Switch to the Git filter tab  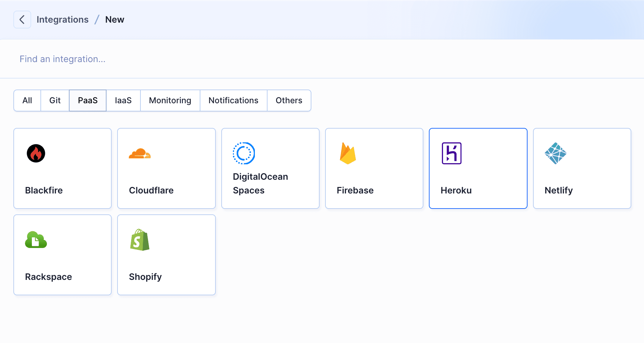55,100
